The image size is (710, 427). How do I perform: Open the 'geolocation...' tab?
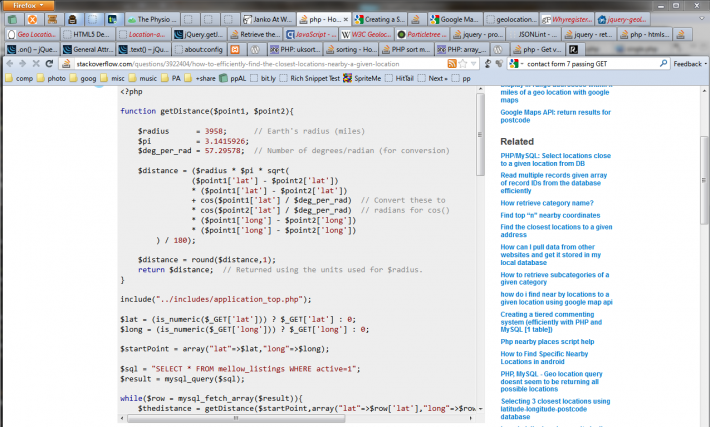pos(511,19)
